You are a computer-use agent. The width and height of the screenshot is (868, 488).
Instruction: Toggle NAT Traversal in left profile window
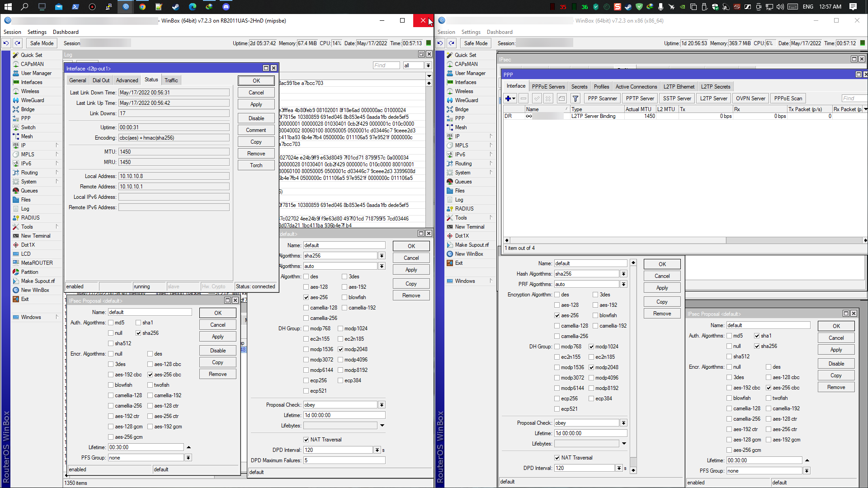pos(306,440)
